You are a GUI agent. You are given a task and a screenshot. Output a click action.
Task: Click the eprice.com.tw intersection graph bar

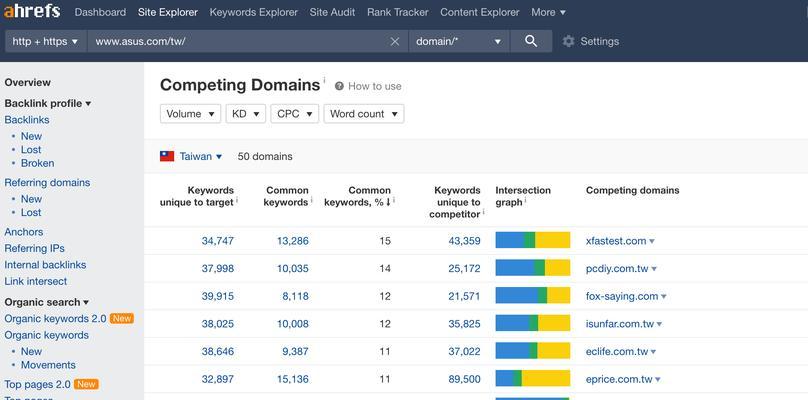click(533, 378)
